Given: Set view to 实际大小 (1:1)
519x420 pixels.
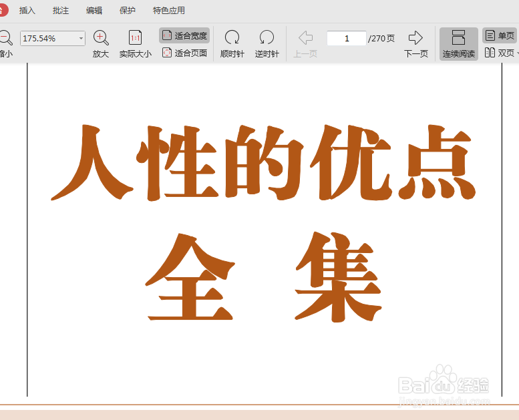Looking at the screenshot, I should click(135, 43).
